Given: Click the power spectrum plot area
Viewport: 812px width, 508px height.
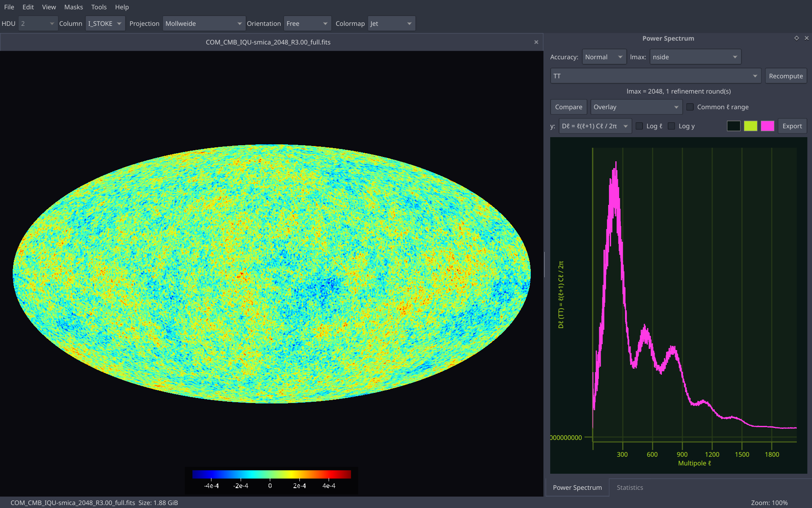Looking at the screenshot, I should [x=678, y=305].
